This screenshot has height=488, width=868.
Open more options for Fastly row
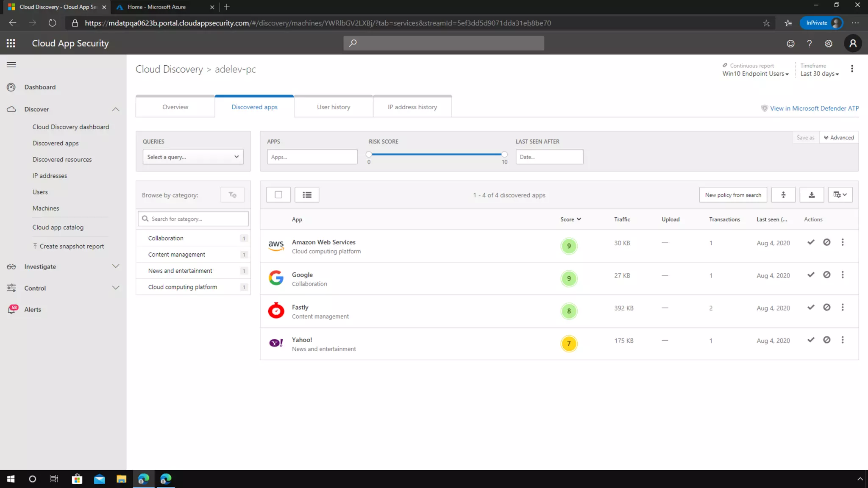[x=843, y=308]
